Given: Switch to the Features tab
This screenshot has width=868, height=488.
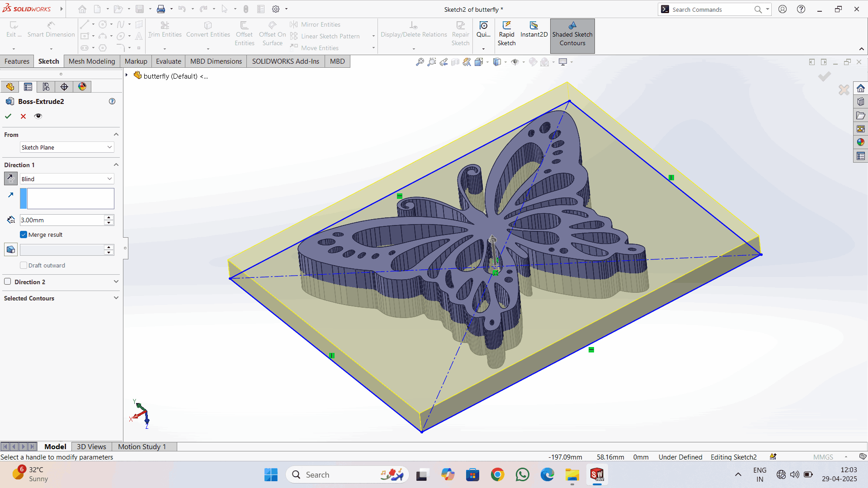Looking at the screenshot, I should (x=17, y=61).
